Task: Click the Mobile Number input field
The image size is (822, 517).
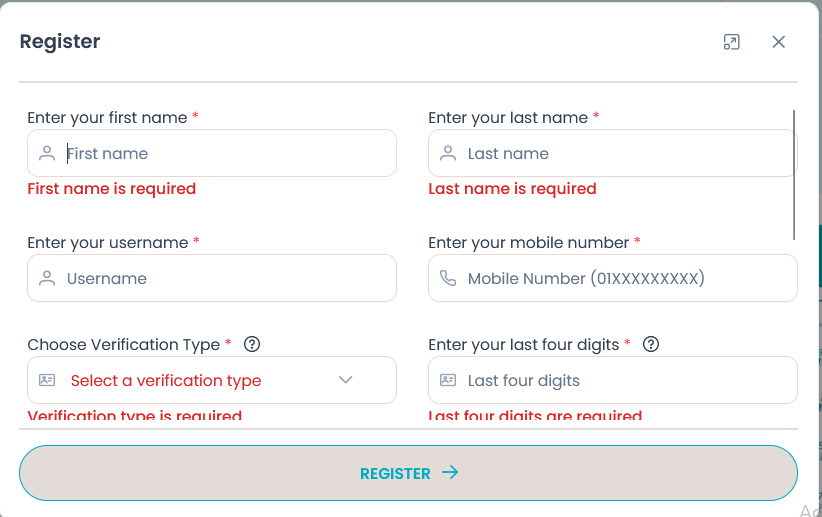Action: click(625, 279)
